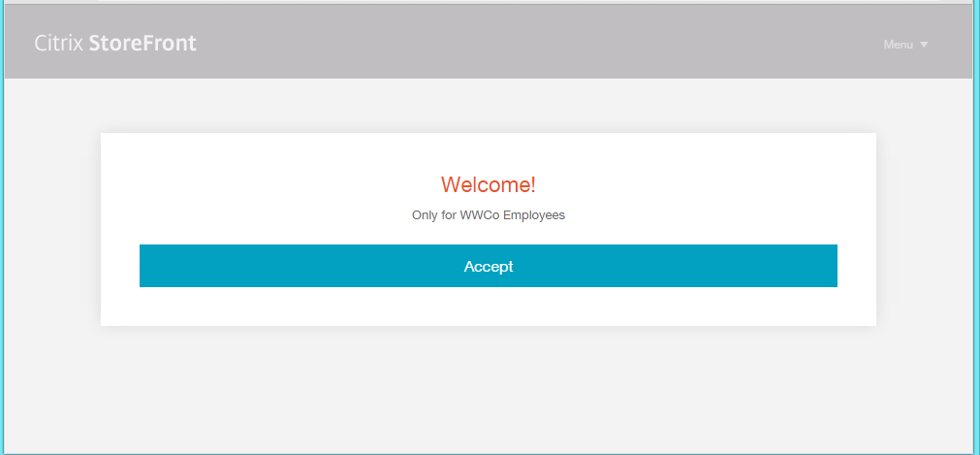Click empty space in gray header bar
The width and height of the screenshot is (980, 455).
tap(533, 43)
